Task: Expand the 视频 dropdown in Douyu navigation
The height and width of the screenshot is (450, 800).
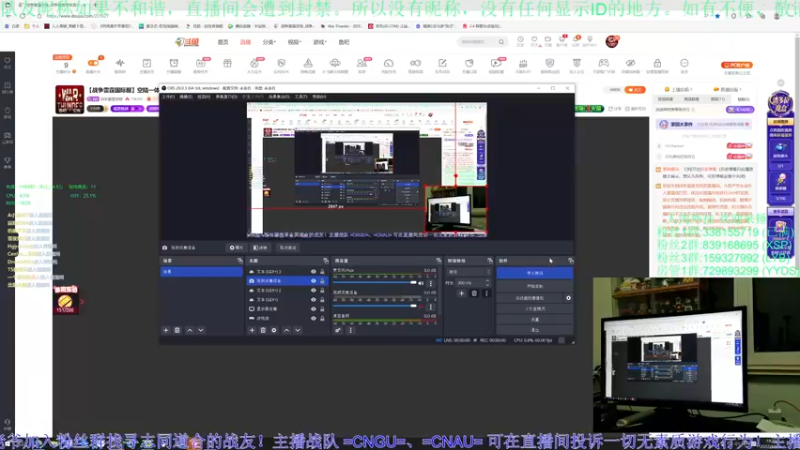Action: point(294,42)
